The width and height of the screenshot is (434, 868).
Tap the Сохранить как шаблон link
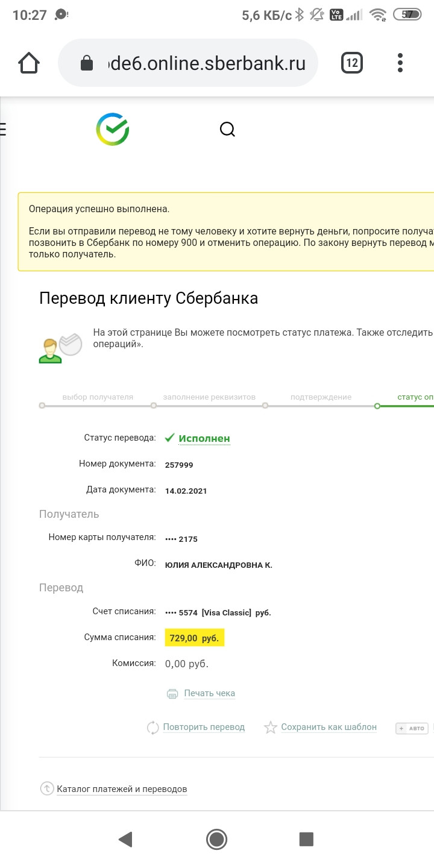[329, 727]
